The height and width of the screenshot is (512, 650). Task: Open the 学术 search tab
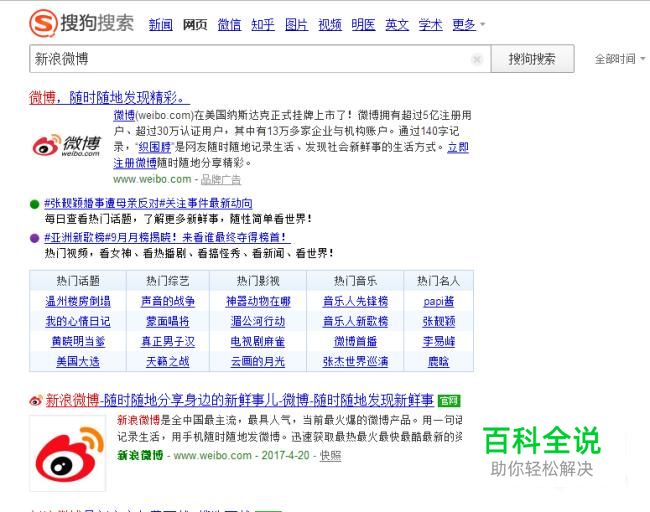(x=431, y=25)
